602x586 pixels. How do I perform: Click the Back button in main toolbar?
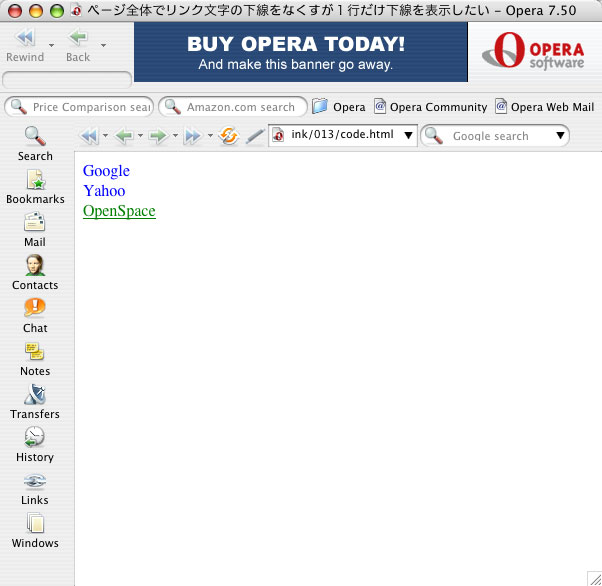coord(78,45)
